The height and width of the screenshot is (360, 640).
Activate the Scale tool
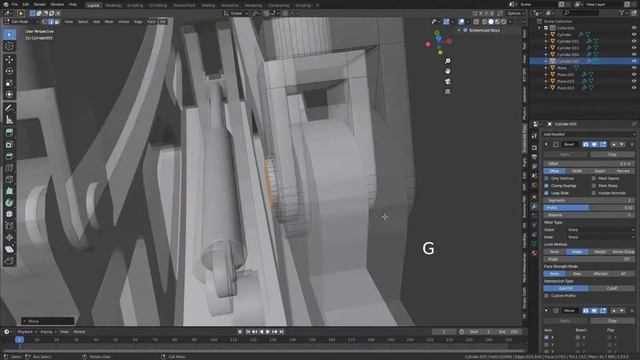[9, 83]
